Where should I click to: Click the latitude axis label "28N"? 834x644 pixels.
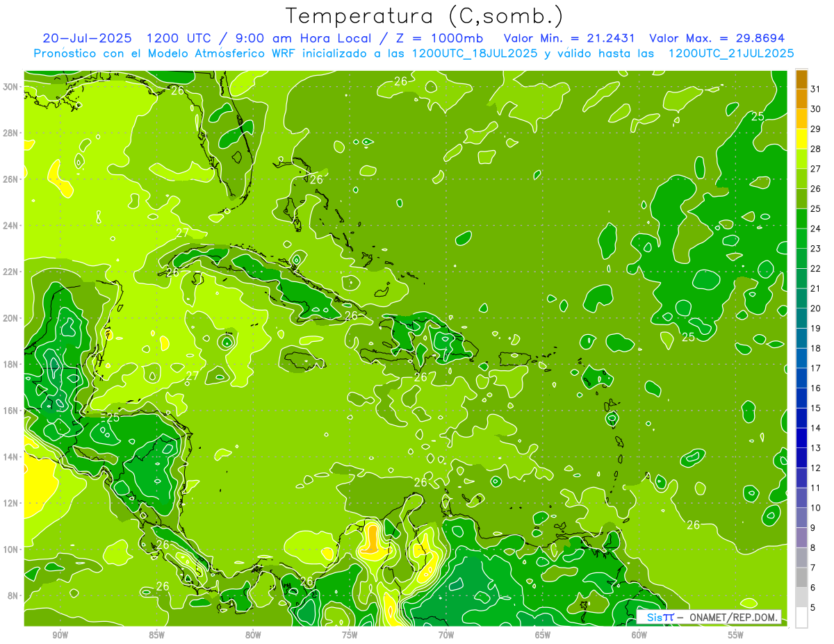point(12,133)
